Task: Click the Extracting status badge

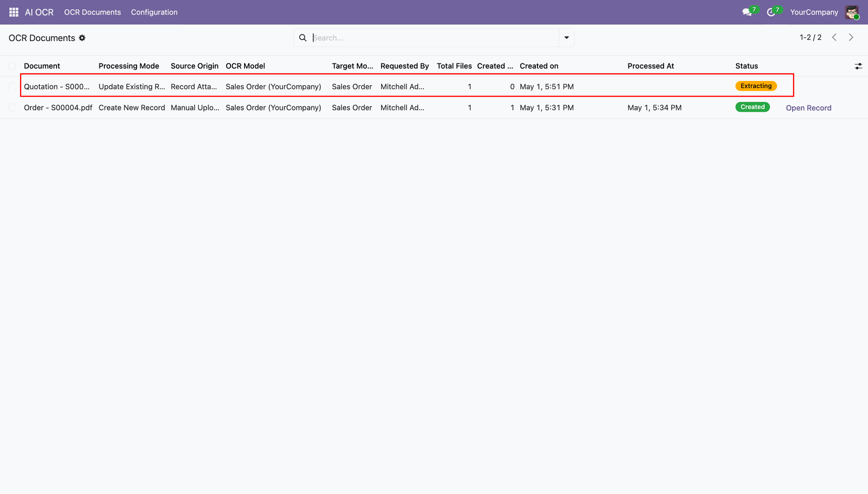Action: 756,86
